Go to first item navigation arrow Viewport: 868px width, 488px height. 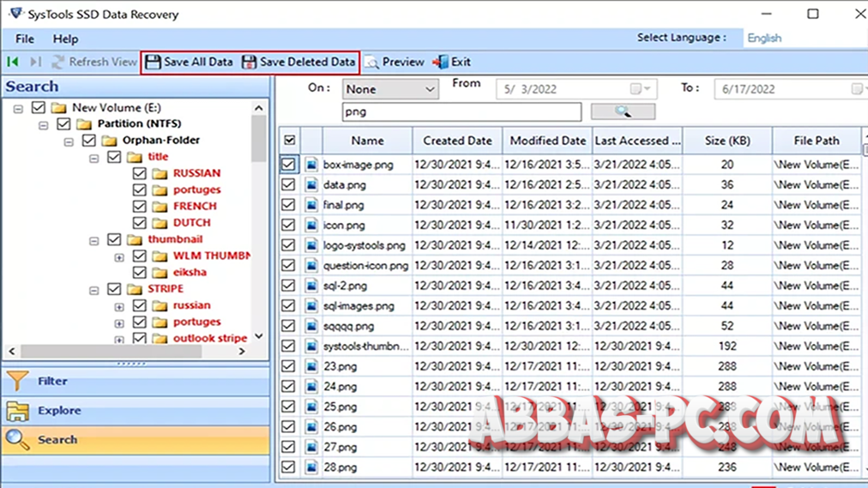13,62
